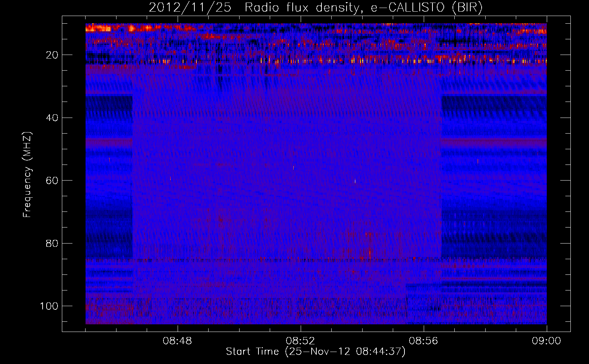Click the '80' frequency tick label
589x364 pixels.
52,244
